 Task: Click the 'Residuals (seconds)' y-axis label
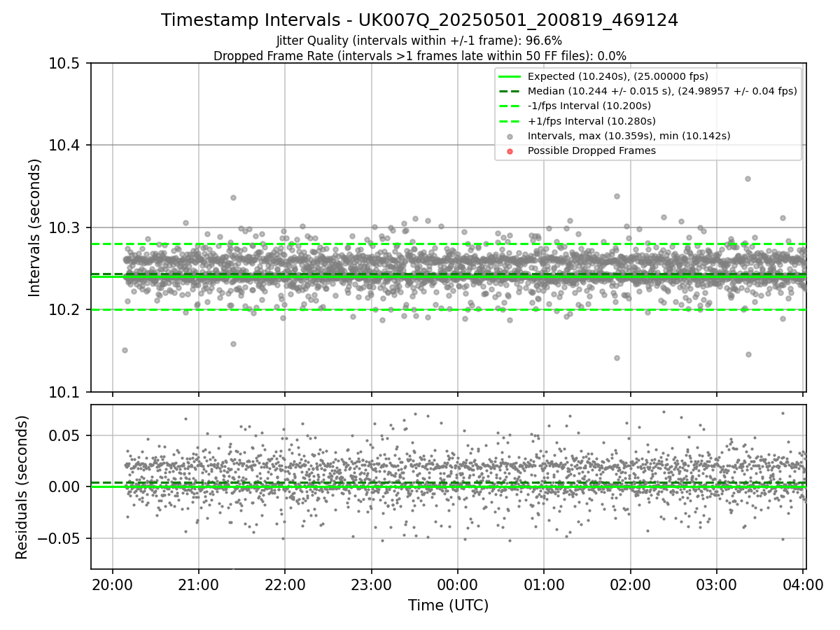(22, 487)
